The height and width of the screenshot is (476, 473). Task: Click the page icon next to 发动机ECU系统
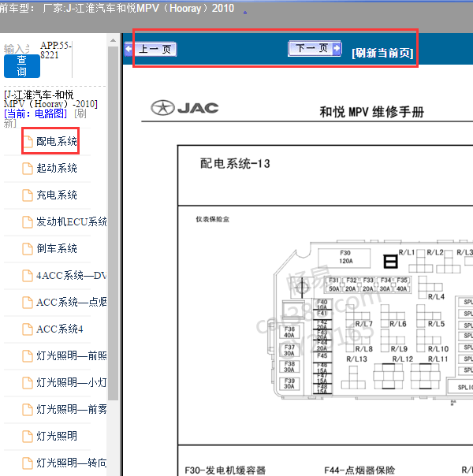point(28,222)
